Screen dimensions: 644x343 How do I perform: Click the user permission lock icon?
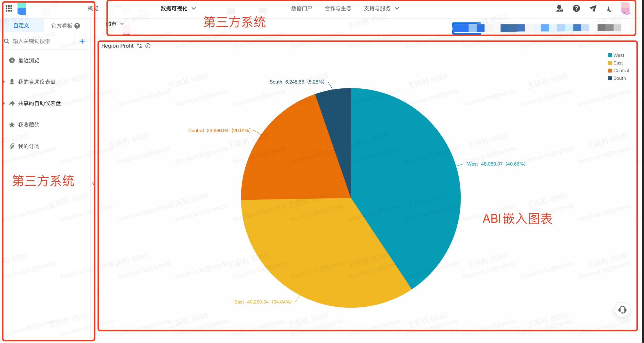(559, 9)
